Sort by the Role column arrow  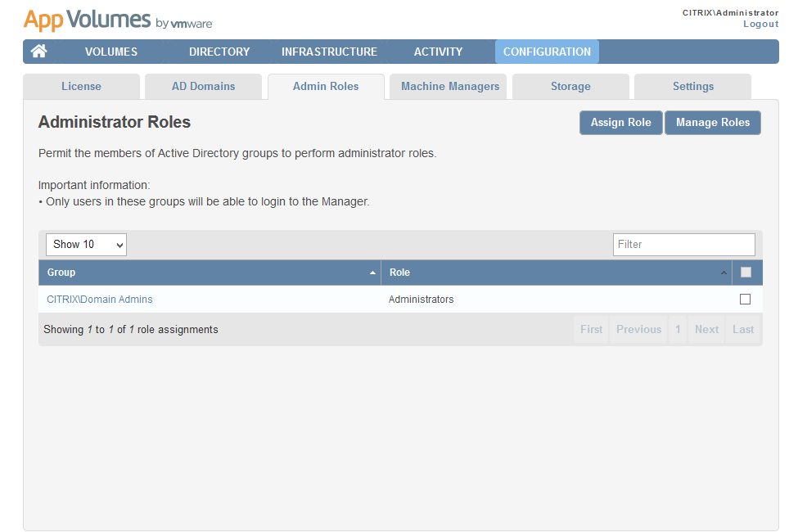724,273
